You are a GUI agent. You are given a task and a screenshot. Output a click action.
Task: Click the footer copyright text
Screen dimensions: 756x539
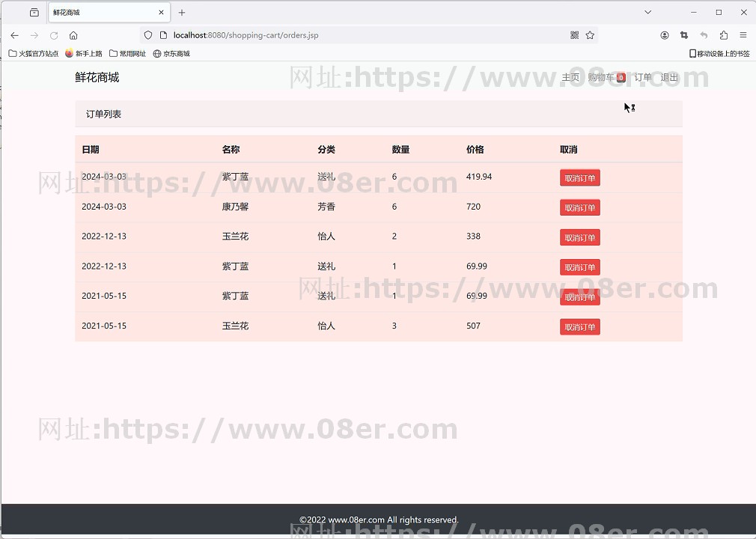pyautogui.click(x=379, y=520)
